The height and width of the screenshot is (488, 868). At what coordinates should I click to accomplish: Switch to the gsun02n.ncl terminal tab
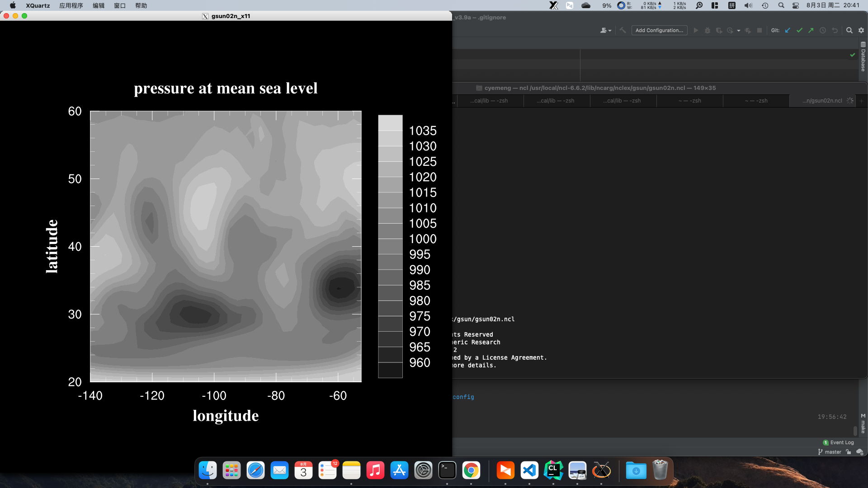click(822, 101)
